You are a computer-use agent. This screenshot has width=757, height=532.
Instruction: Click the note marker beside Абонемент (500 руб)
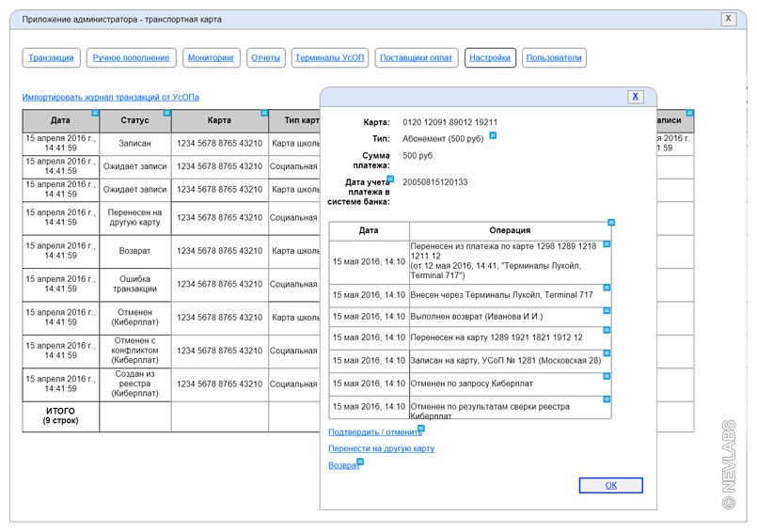[x=493, y=136]
